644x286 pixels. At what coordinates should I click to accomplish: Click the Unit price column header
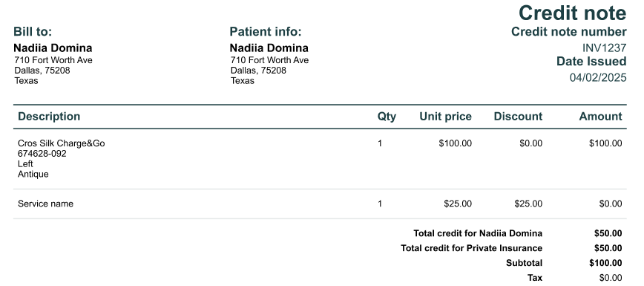coord(446,117)
